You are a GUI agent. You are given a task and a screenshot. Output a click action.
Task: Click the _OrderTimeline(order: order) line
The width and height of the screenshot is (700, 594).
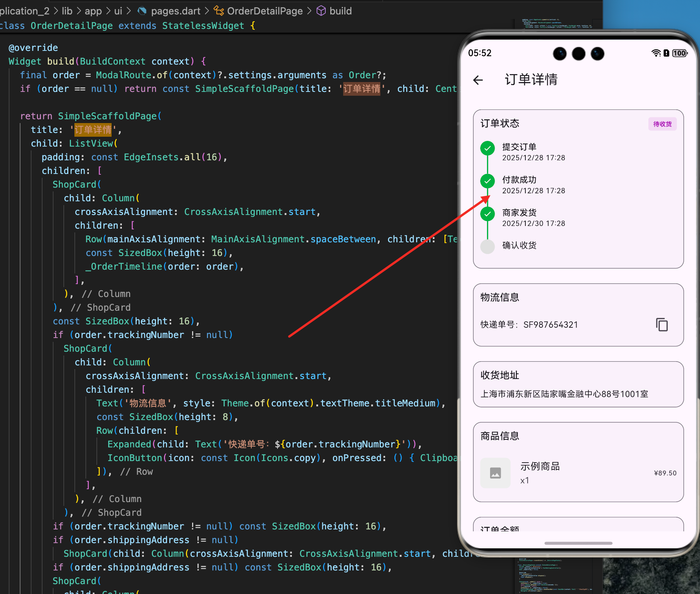164,267
